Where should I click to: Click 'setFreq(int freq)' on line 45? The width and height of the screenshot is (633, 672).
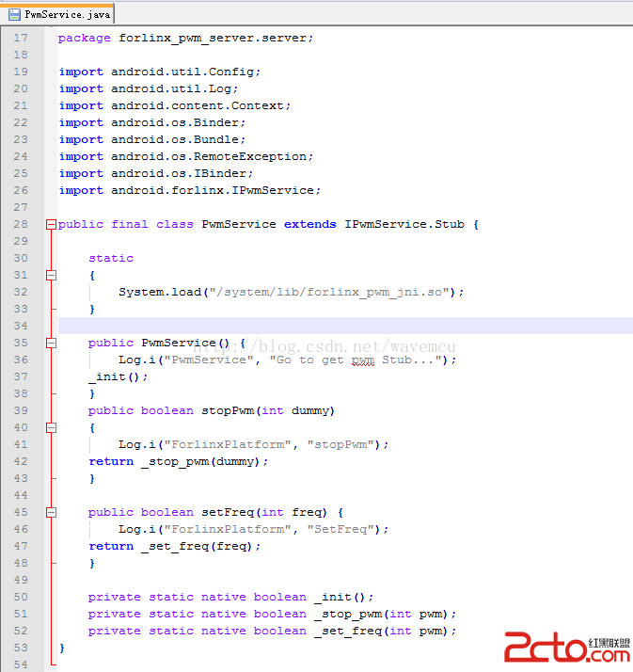coord(264,512)
